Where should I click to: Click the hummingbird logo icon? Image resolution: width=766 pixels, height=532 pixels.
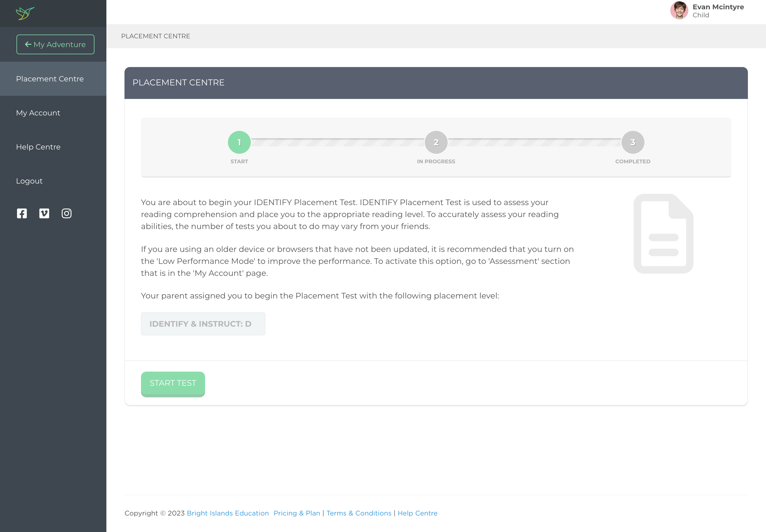point(25,13)
